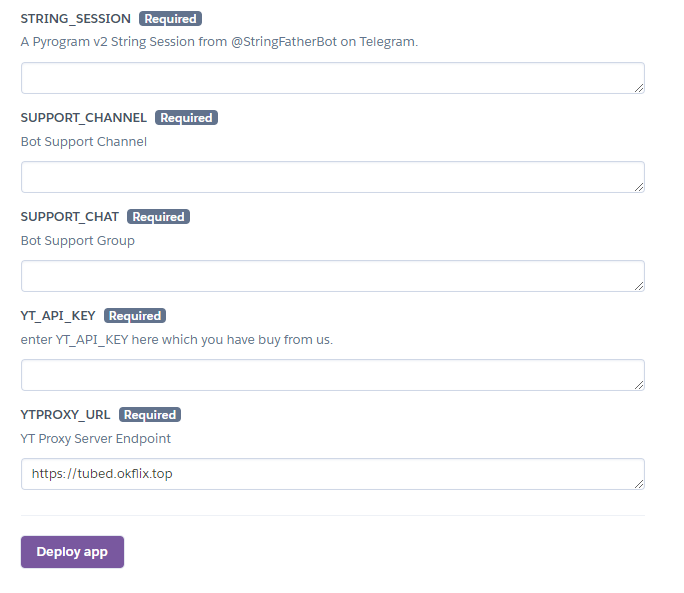The height and width of the screenshot is (593, 684).
Task: Click the resize corner of SUPPORT_CHAT textarea
Action: (638, 285)
